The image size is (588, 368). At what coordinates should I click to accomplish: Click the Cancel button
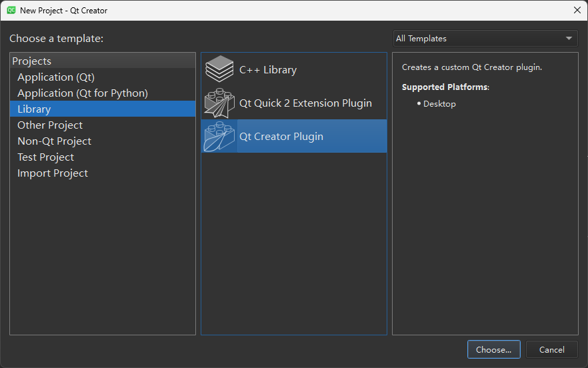(x=551, y=349)
